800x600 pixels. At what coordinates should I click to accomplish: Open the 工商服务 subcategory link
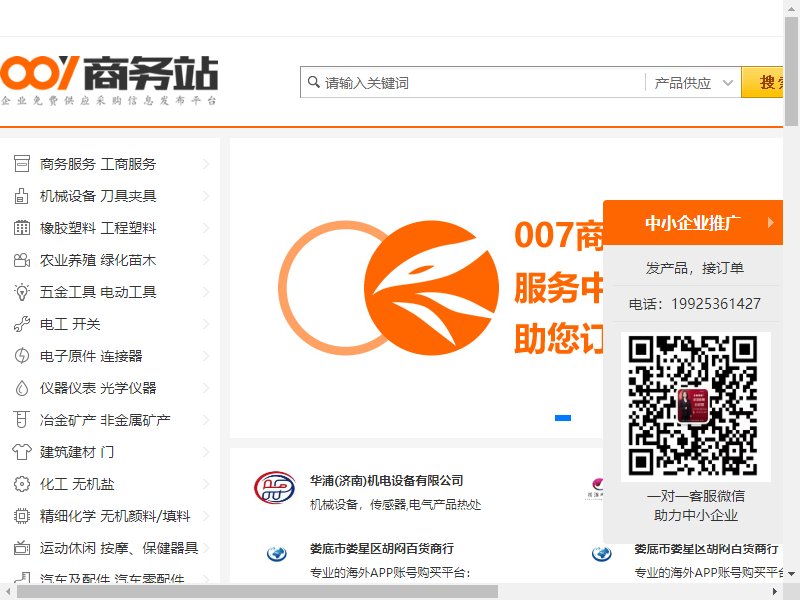128,164
